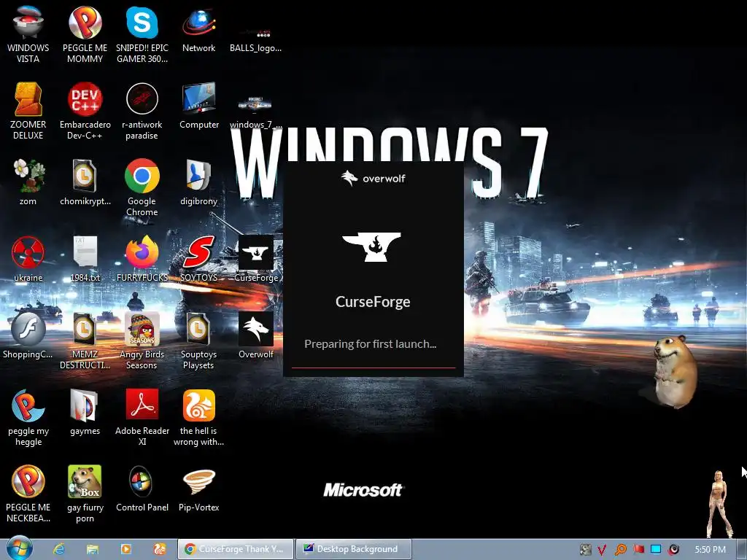
Task: Open the 5:50 PM taskbar clock
Action: (x=711, y=550)
